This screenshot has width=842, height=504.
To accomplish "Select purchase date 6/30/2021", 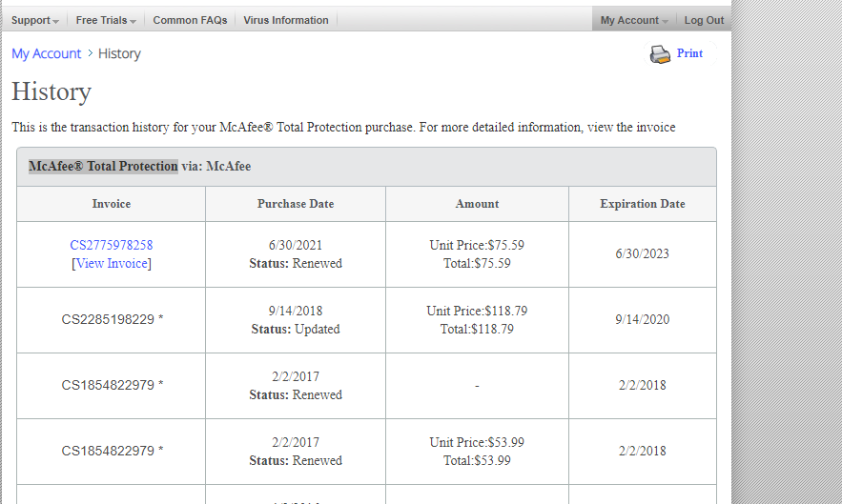I will click(x=296, y=245).
